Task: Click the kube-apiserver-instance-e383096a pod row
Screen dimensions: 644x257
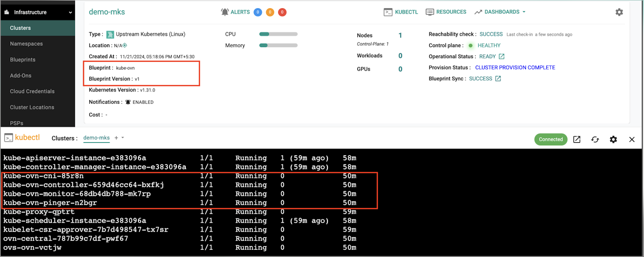Action: (179, 158)
